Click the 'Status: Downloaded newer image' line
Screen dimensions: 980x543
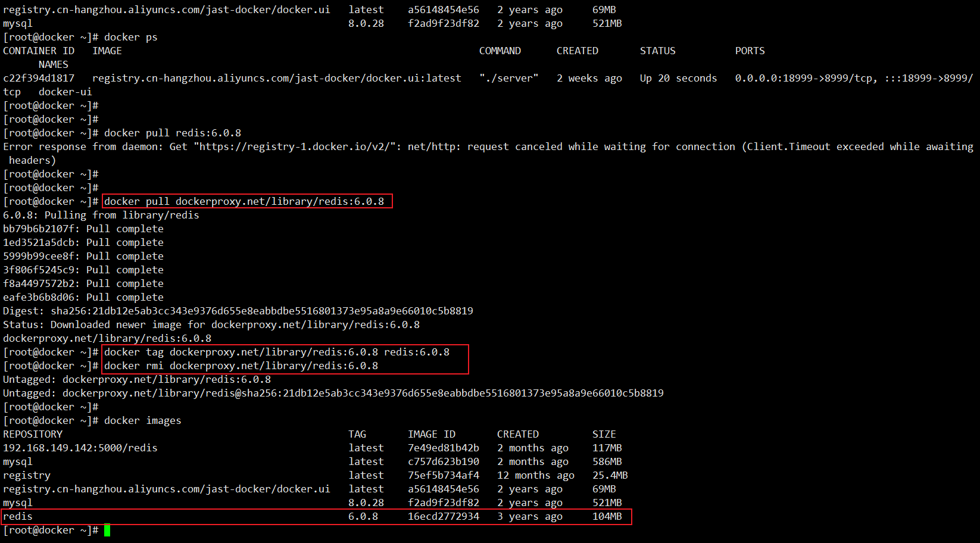click(x=211, y=324)
